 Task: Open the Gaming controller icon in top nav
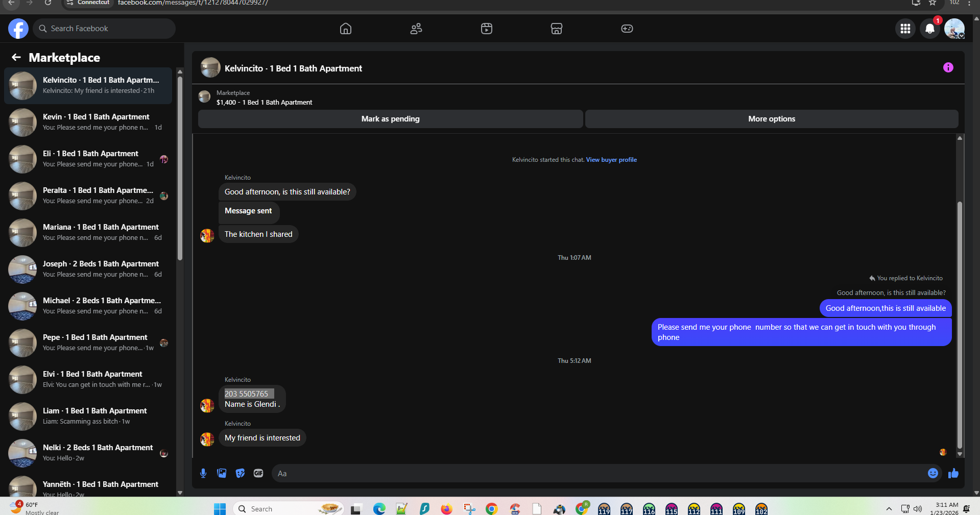pyautogui.click(x=627, y=29)
